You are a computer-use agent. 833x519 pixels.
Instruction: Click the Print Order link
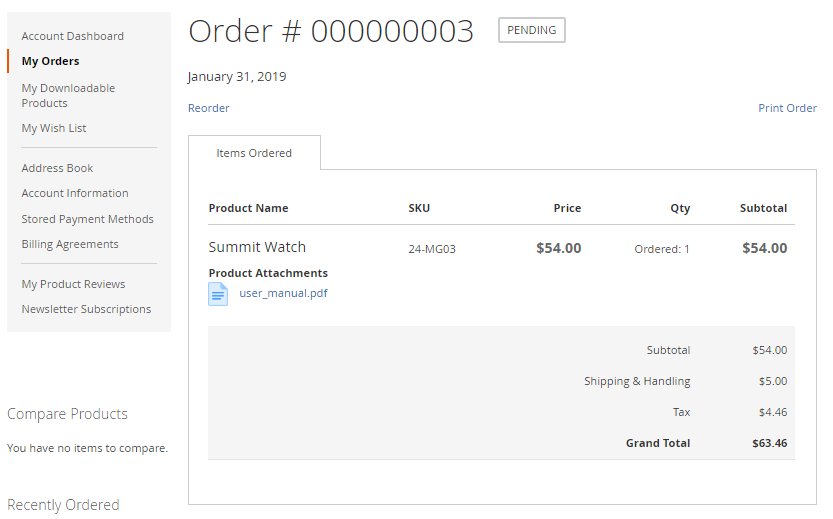[787, 108]
